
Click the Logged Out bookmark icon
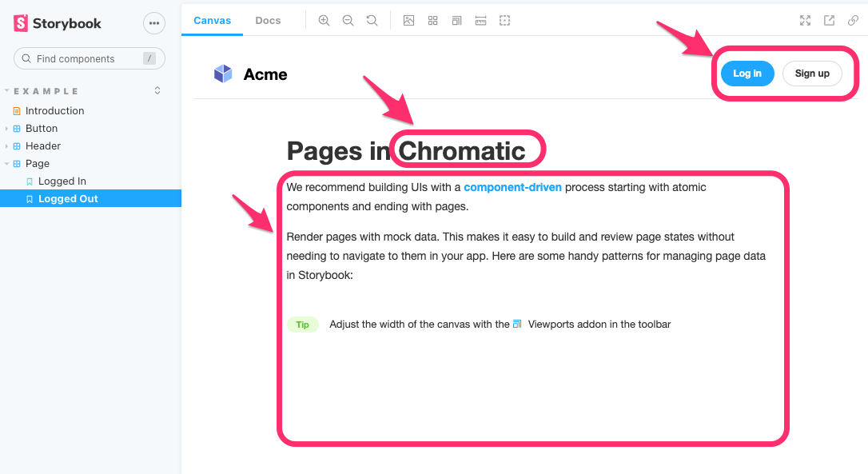[x=30, y=199]
